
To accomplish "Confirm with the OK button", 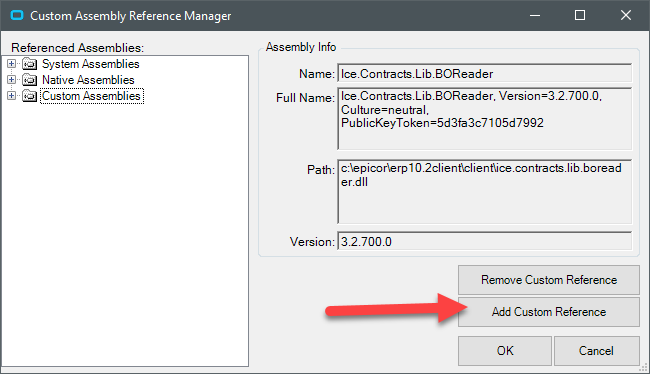I will (505, 351).
